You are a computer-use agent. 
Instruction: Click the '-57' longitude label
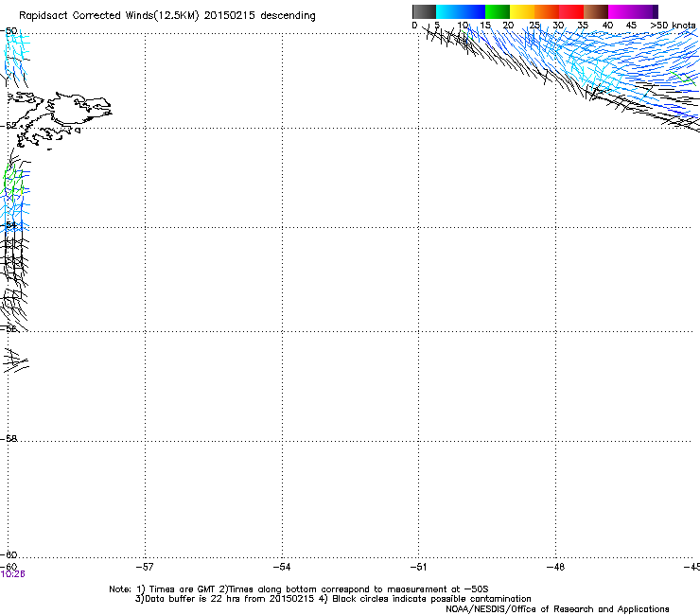pos(145,567)
